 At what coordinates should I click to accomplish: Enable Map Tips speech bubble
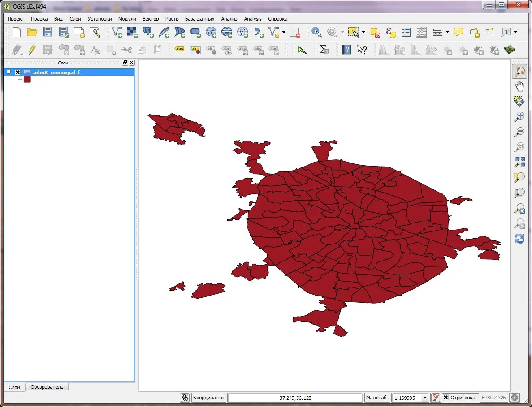(x=458, y=32)
